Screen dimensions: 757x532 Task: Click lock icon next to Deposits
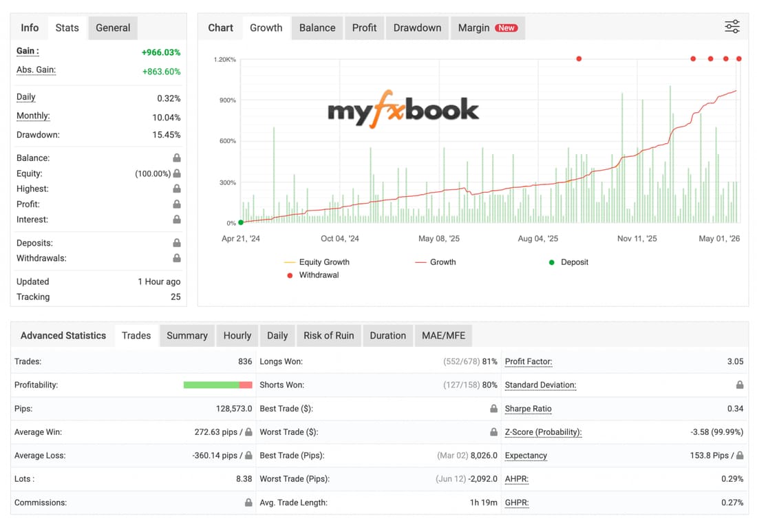pos(177,243)
